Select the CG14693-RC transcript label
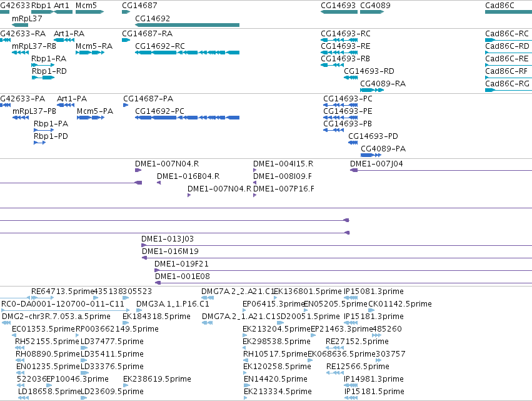The height and width of the screenshot is (401, 532). (346, 34)
